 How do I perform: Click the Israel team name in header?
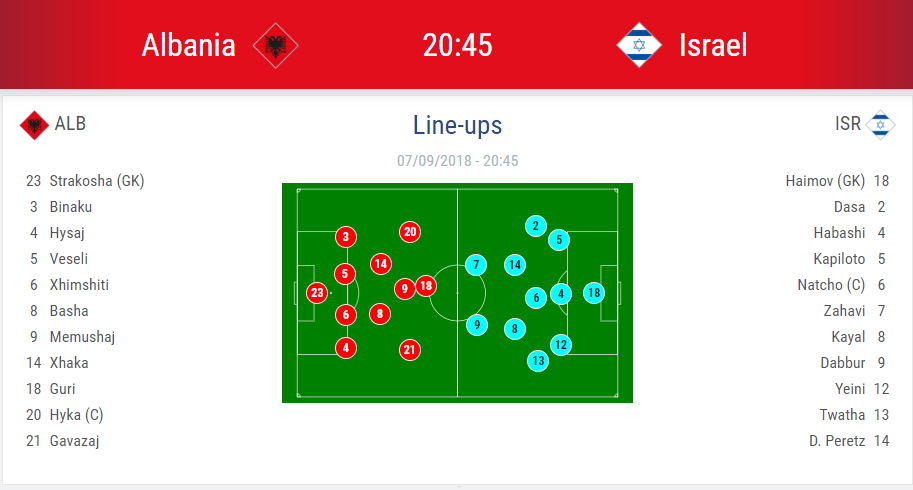713,45
